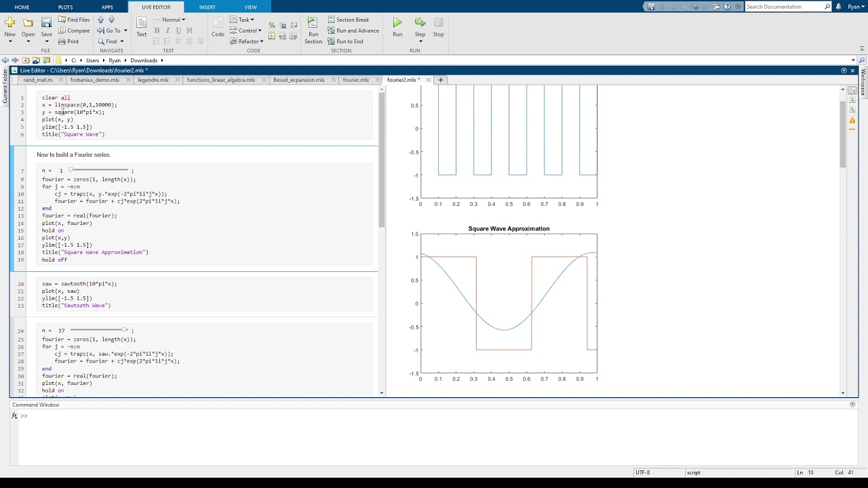Click the Step button
Viewport: 868px width, 488px height.
click(x=420, y=26)
